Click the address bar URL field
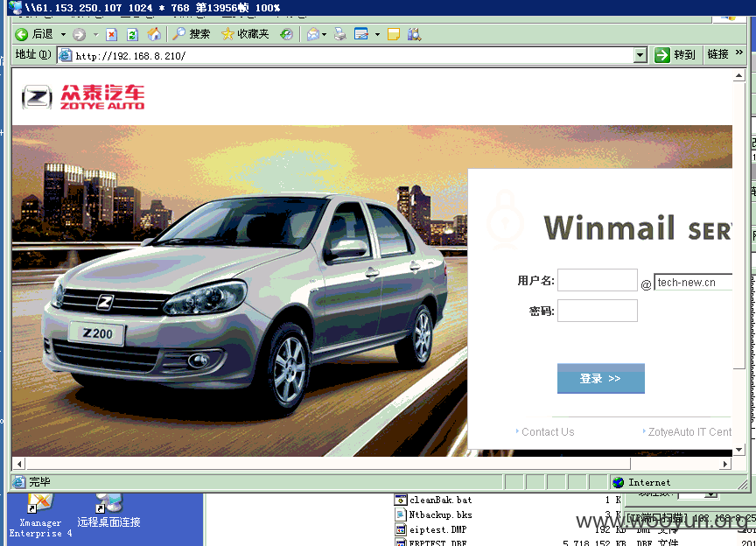The width and height of the screenshot is (756, 546). (352, 56)
